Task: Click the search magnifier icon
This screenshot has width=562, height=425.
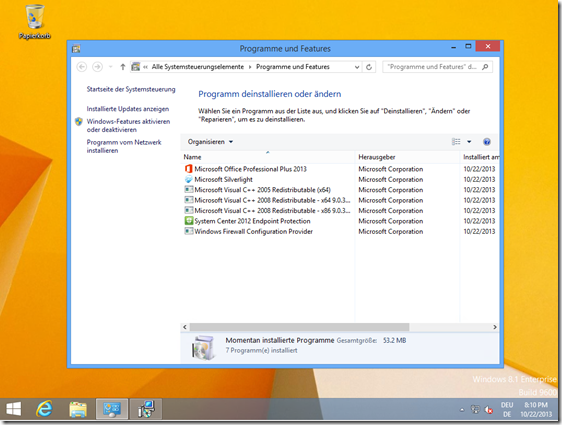Action: [485, 67]
